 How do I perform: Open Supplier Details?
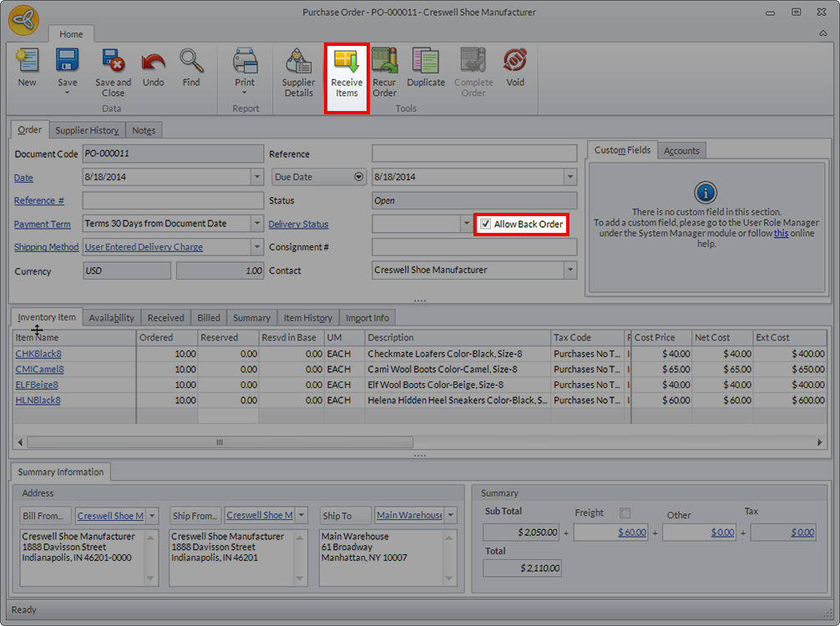298,63
